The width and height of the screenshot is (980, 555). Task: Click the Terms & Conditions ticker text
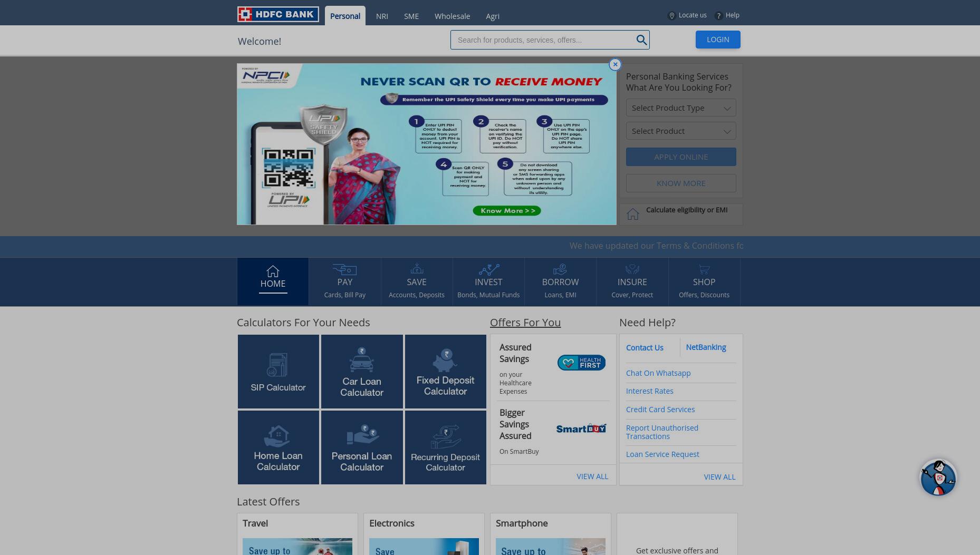tap(656, 246)
